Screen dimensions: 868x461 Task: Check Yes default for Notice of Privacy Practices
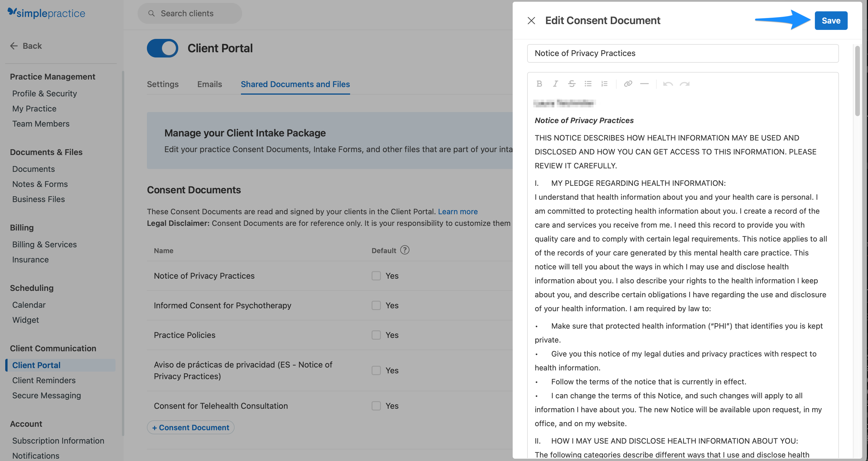tap(376, 276)
